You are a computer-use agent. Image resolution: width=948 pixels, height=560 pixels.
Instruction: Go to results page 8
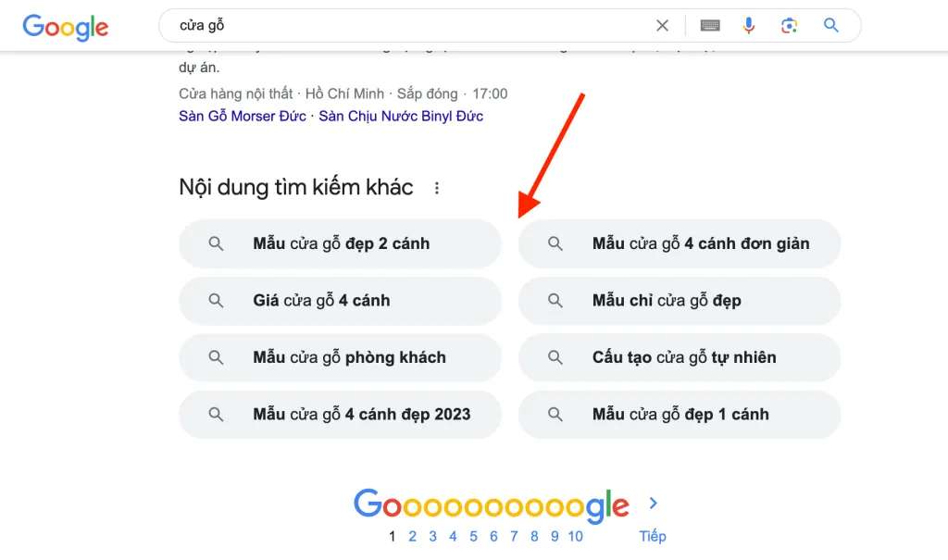(534, 537)
